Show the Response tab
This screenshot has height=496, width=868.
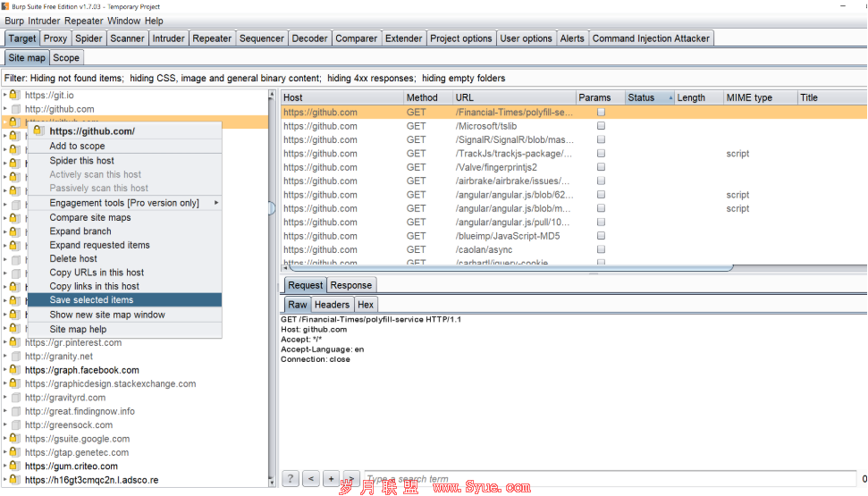[x=351, y=285]
